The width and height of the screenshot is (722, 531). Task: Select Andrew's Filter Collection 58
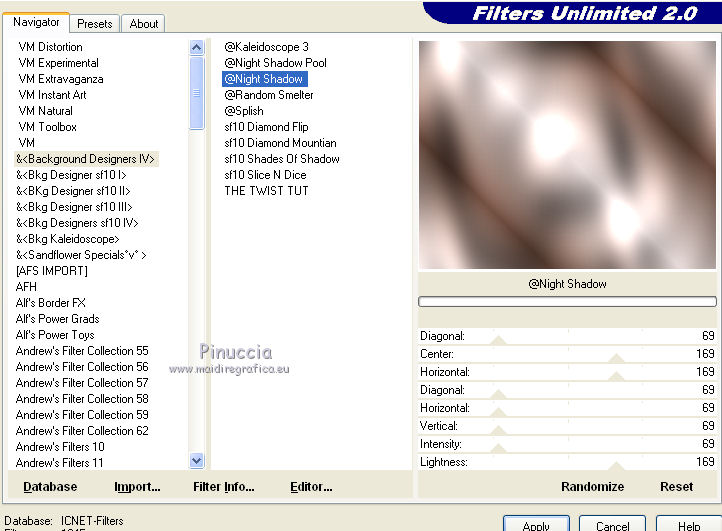(82, 399)
